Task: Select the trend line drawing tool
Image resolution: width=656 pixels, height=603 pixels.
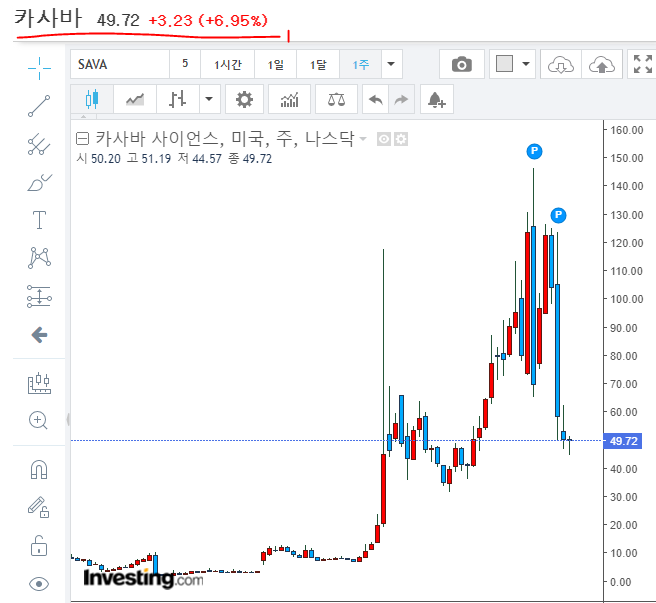Action: pyautogui.click(x=39, y=105)
